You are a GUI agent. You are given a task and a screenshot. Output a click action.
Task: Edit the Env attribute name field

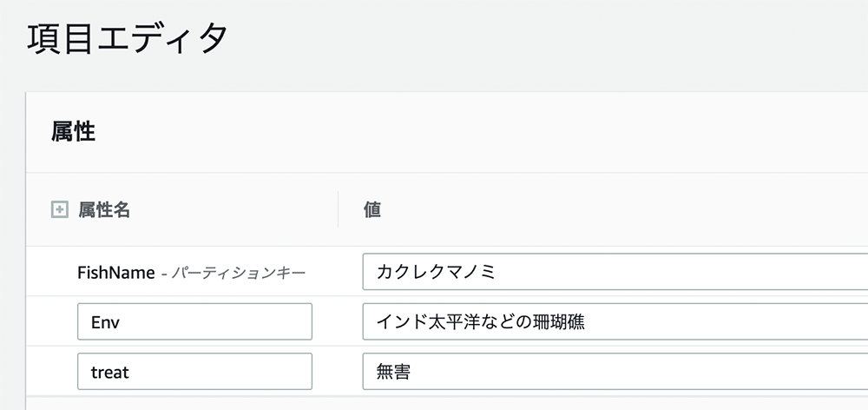pyautogui.click(x=194, y=321)
